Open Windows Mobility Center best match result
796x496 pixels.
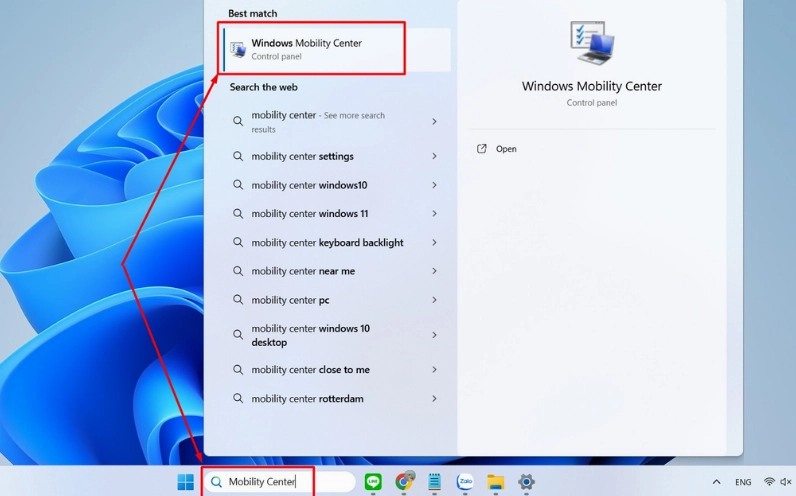coord(336,50)
